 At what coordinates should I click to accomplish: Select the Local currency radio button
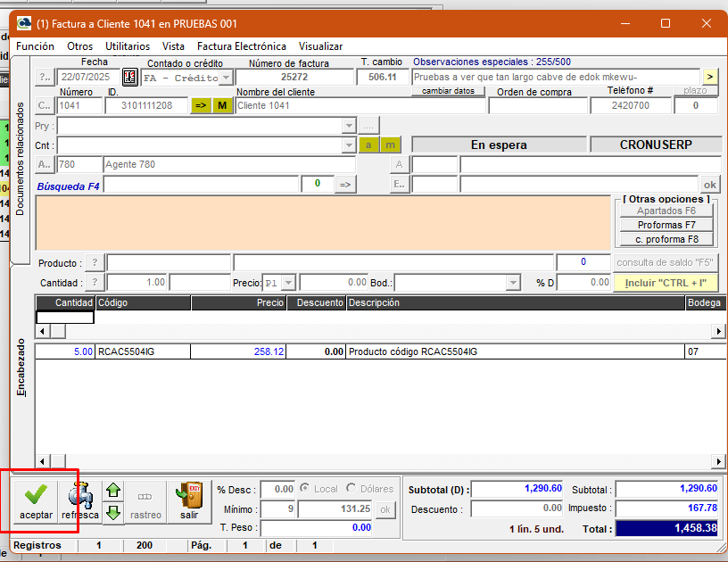coord(306,489)
